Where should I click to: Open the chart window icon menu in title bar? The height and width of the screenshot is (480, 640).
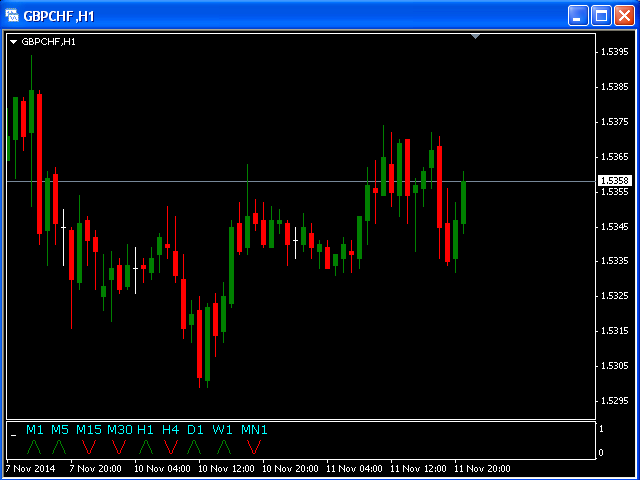[12, 15]
